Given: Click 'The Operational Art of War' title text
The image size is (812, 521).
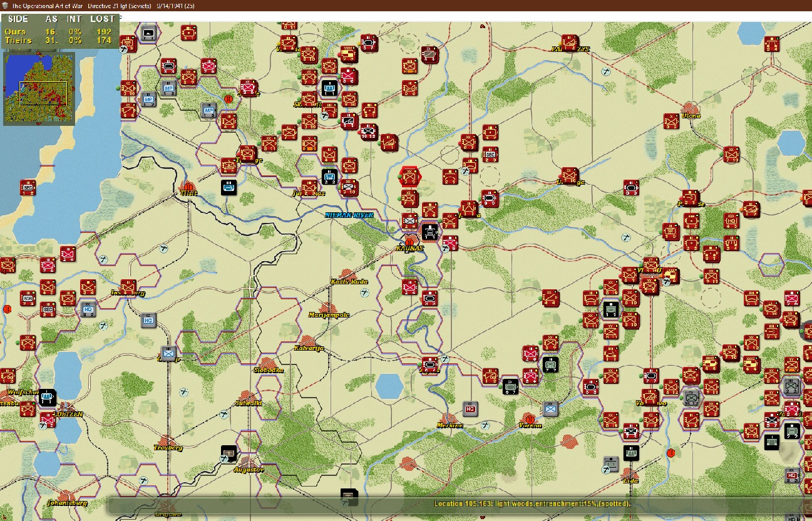Looking at the screenshot, I should pos(48,5).
